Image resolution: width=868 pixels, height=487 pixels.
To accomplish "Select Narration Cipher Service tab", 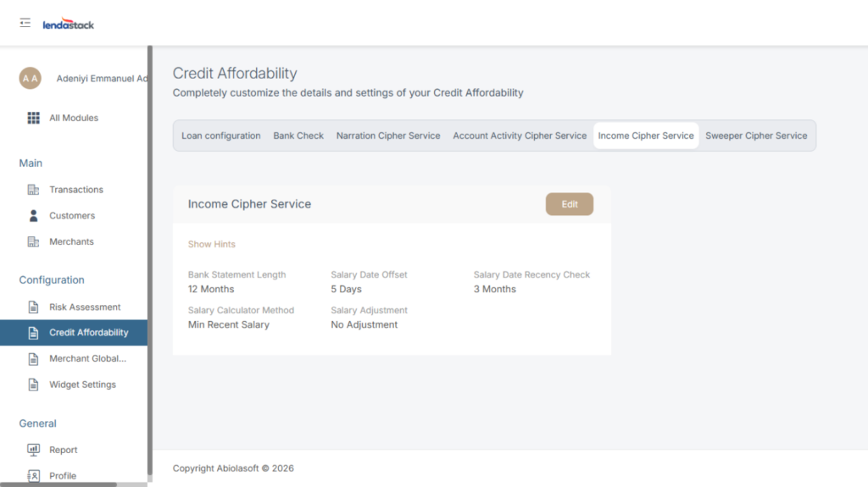I will click(388, 136).
